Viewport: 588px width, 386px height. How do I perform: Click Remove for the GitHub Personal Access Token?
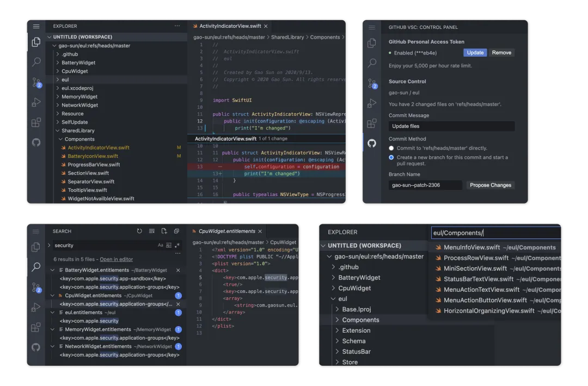[501, 52]
